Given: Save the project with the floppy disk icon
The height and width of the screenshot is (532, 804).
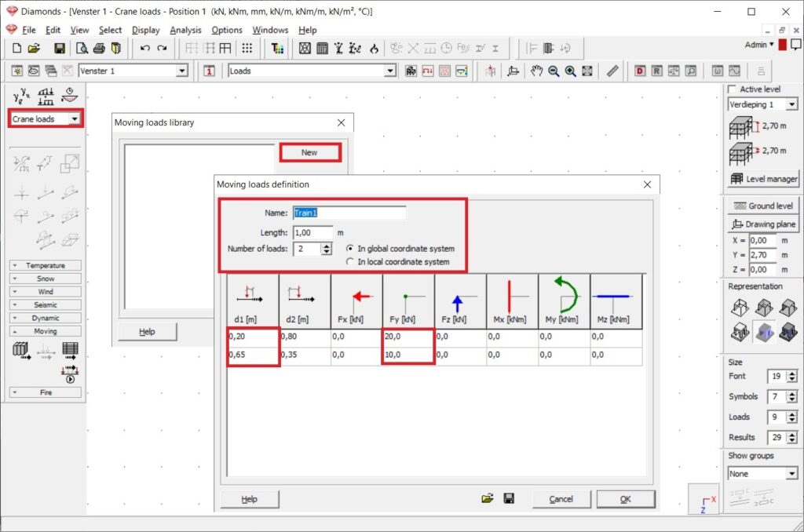Looking at the screenshot, I should click(60, 48).
